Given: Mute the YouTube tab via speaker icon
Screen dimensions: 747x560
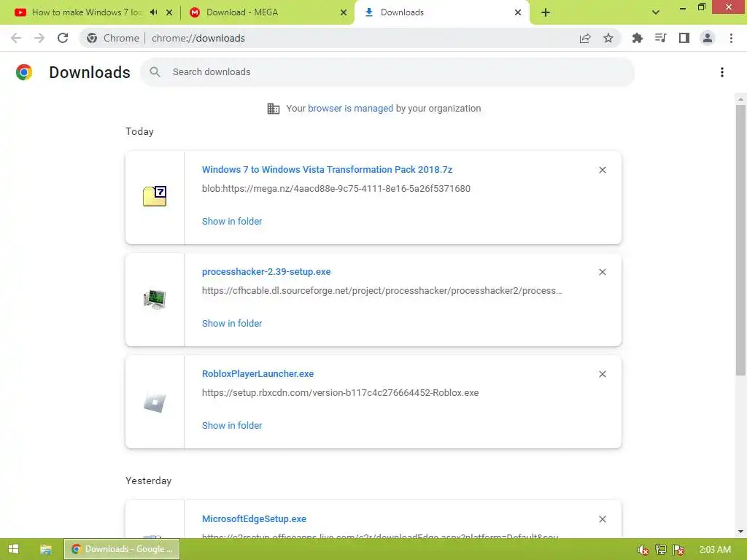Looking at the screenshot, I should 153,12.
